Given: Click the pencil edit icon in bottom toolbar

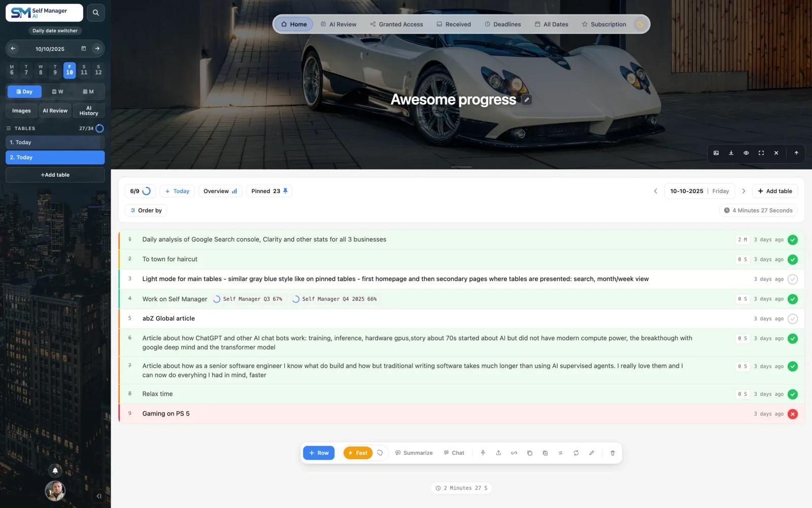Looking at the screenshot, I should (591, 453).
